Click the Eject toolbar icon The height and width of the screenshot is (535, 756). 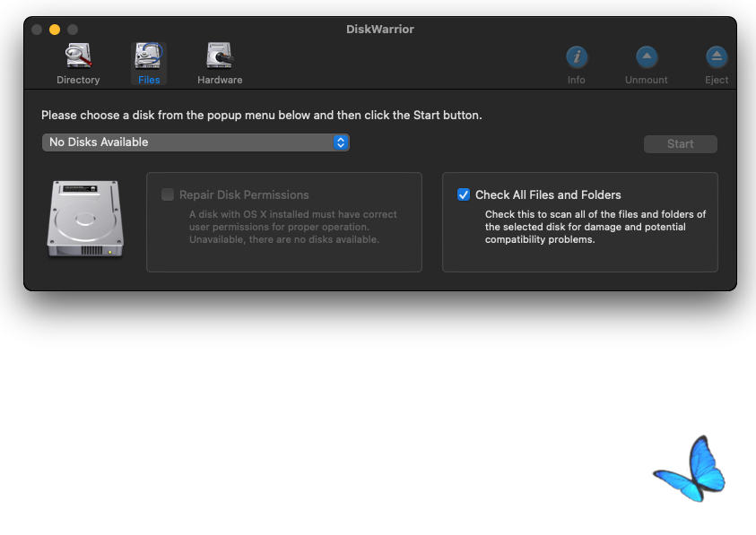tap(717, 65)
